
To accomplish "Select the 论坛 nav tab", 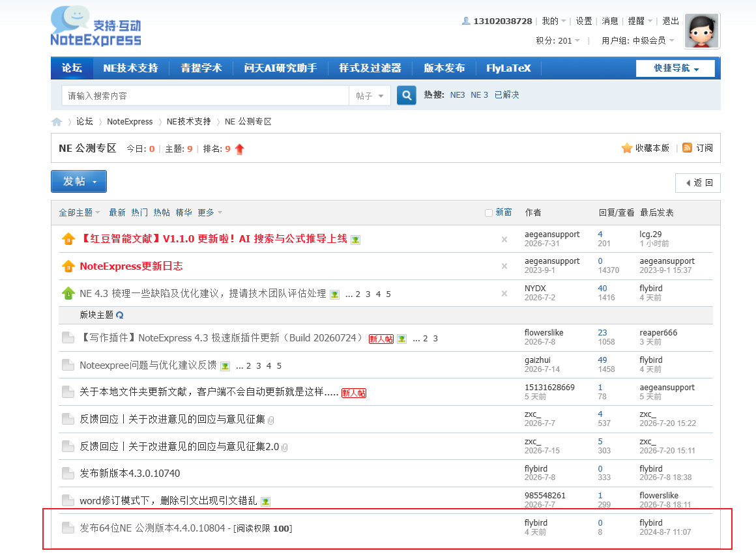I will point(72,68).
